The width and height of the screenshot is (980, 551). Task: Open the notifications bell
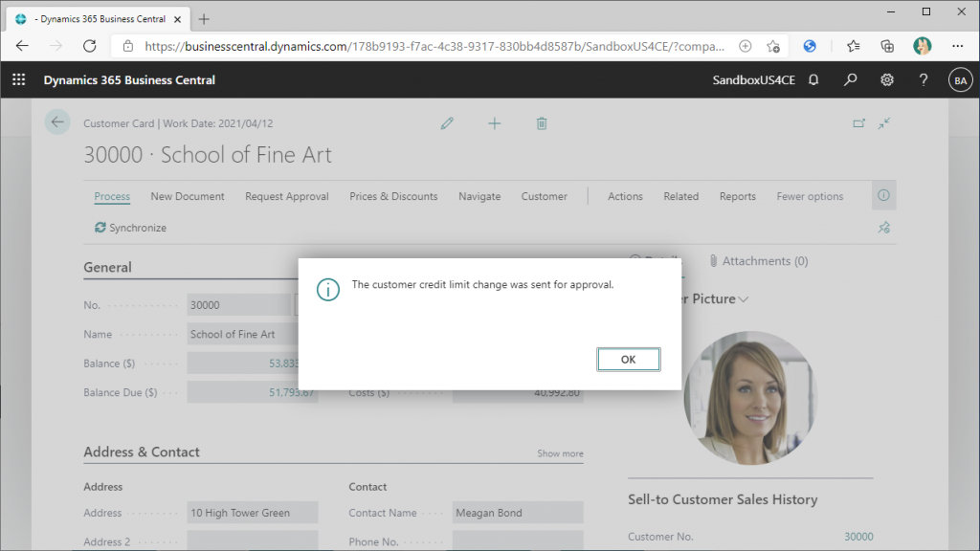[813, 80]
